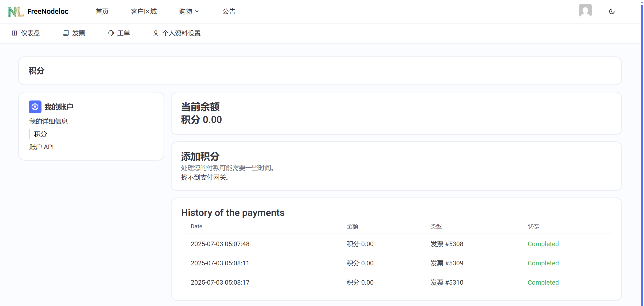Click date 2025-07-03 05:08:17
The image size is (644, 306).
[220, 282]
